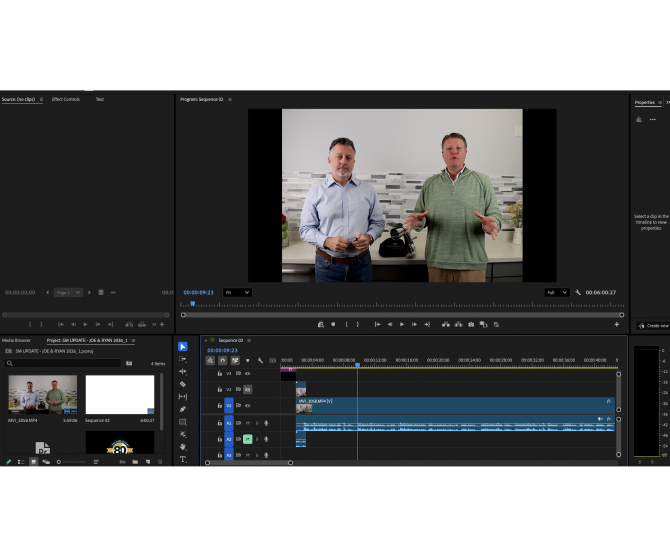Viewport: 670px width, 559px height.
Task: Select the Selection tool arrow
Action: click(x=183, y=347)
